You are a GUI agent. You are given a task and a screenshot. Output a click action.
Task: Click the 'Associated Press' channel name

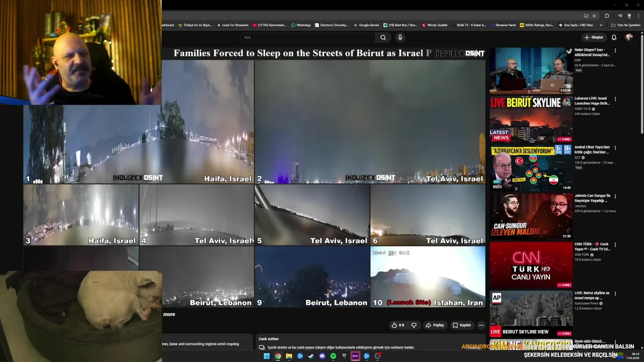point(586,303)
